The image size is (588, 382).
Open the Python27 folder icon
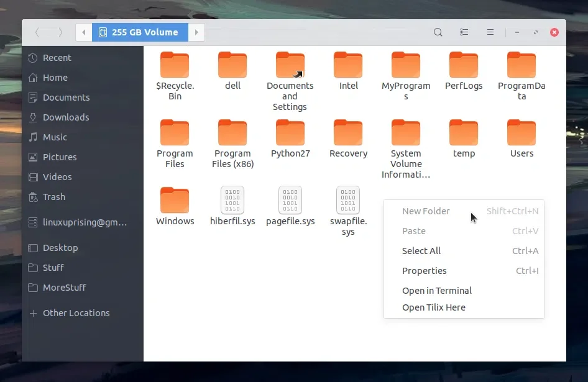pos(290,133)
